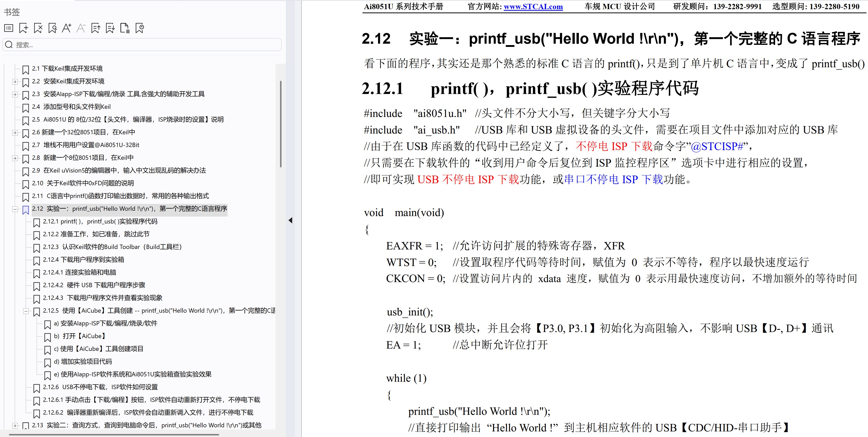Open bookmark 2.12.2 准备工作，如已准备，跳过此节
868x437 pixels.
[x=96, y=234]
